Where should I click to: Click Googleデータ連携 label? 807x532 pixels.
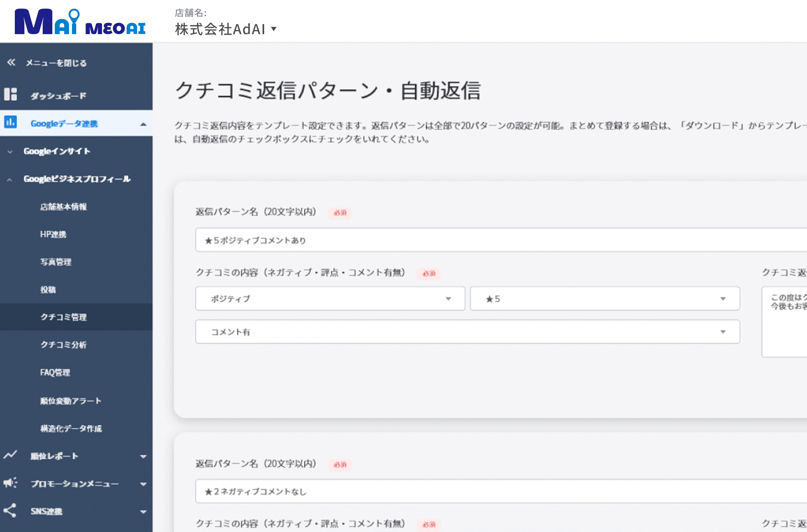64,124
